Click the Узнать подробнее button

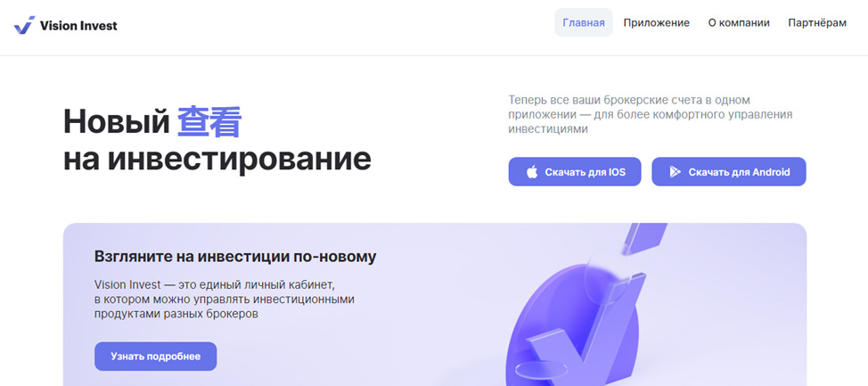[x=156, y=356]
